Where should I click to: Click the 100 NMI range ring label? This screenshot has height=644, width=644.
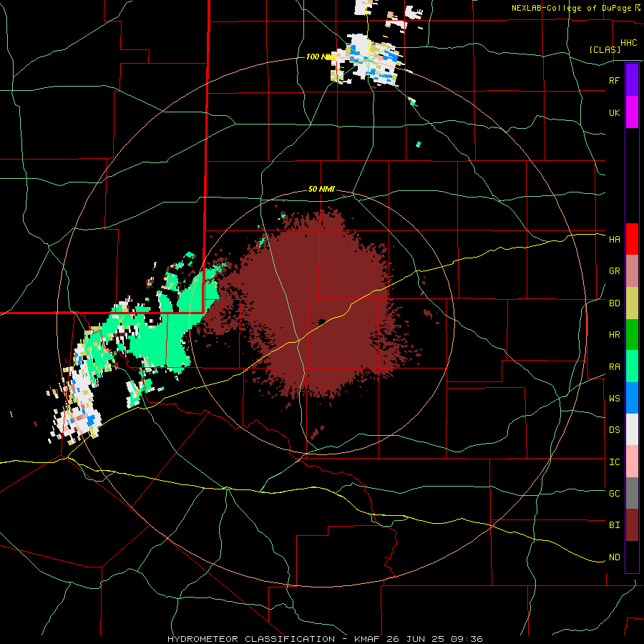[321, 57]
